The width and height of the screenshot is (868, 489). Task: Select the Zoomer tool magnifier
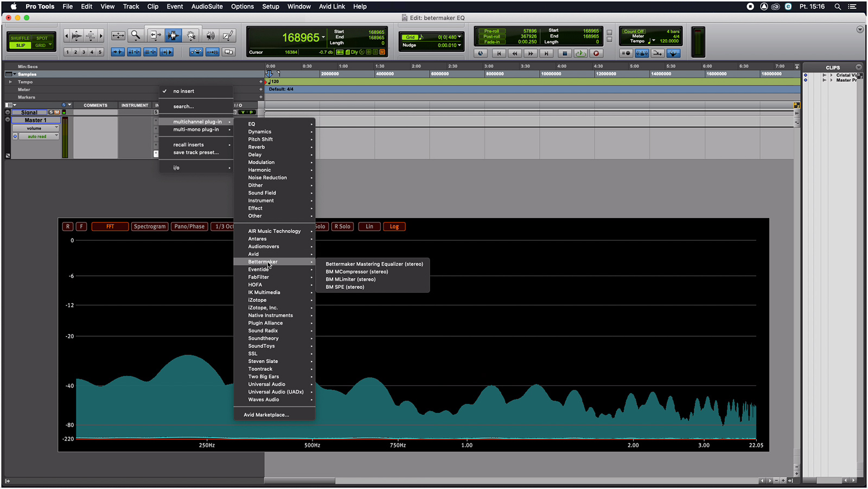point(136,36)
